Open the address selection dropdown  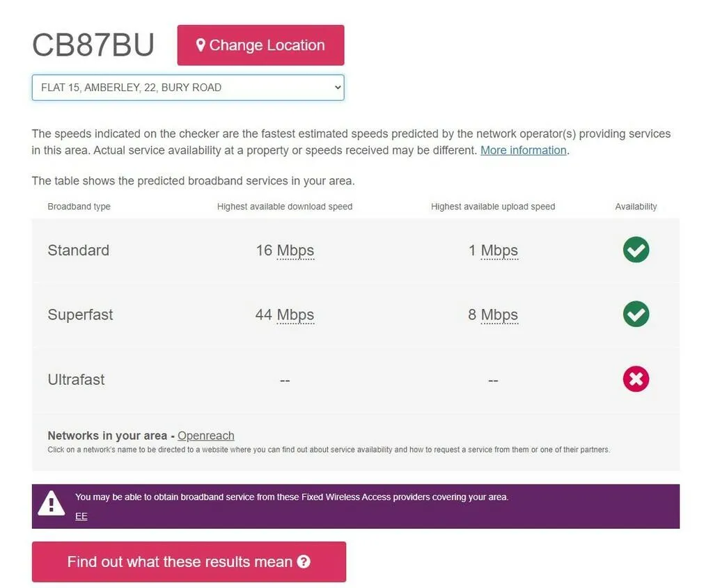pos(188,88)
